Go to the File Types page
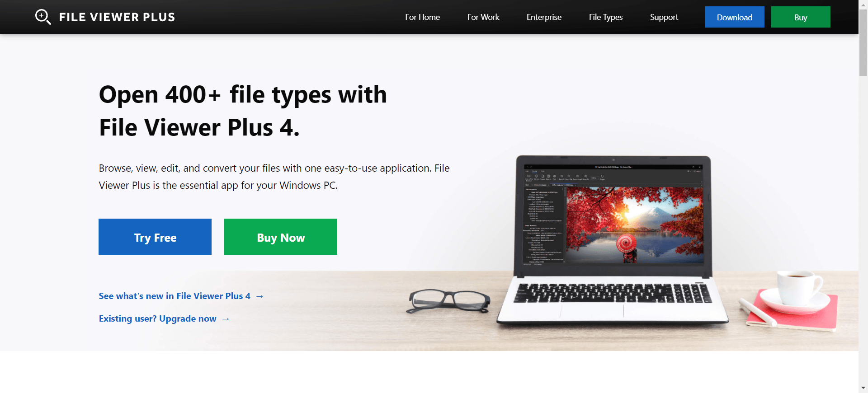The height and width of the screenshot is (393, 868). point(606,17)
